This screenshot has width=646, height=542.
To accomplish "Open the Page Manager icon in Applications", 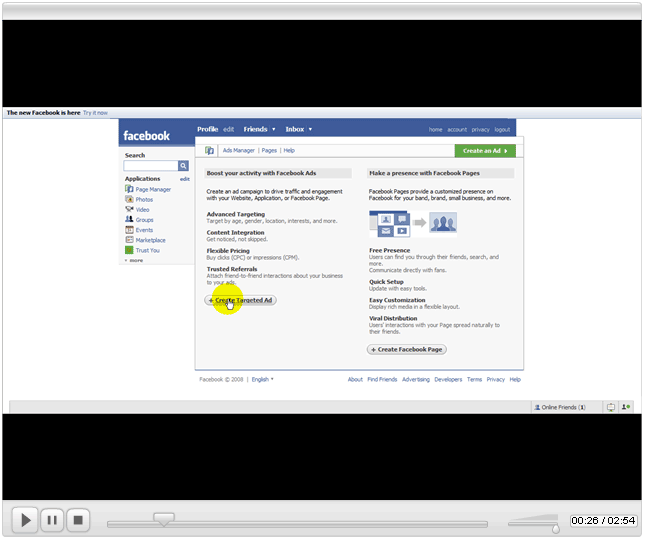I will coord(130,190).
